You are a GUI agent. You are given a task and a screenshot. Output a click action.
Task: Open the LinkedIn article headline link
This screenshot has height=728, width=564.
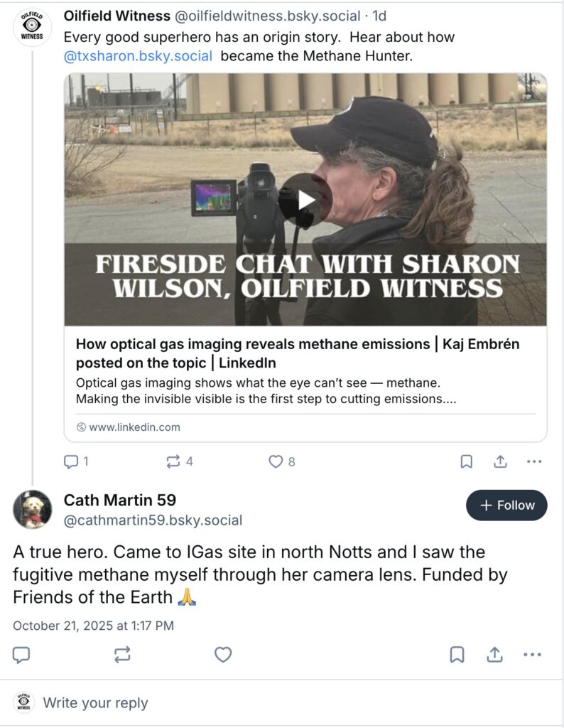click(x=297, y=353)
